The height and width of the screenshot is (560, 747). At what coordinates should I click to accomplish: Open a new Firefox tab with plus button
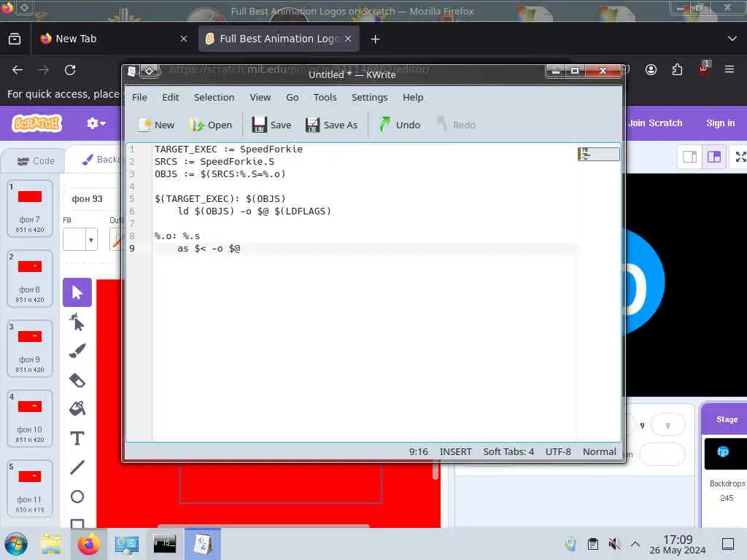pyautogui.click(x=376, y=39)
